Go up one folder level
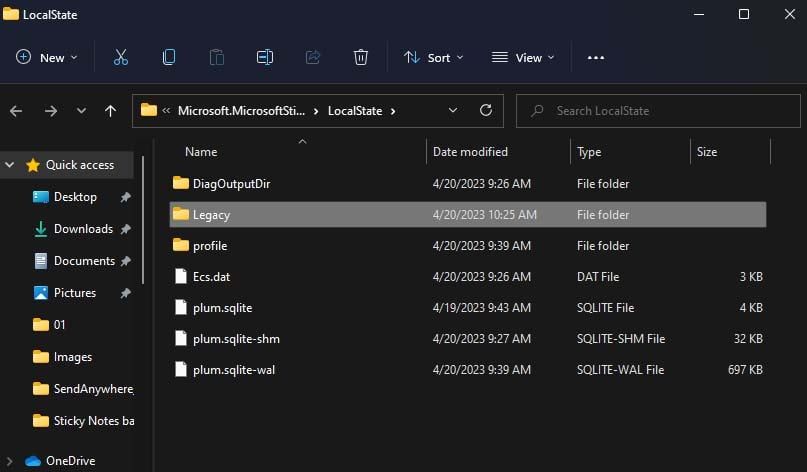807x472 pixels. (110, 111)
